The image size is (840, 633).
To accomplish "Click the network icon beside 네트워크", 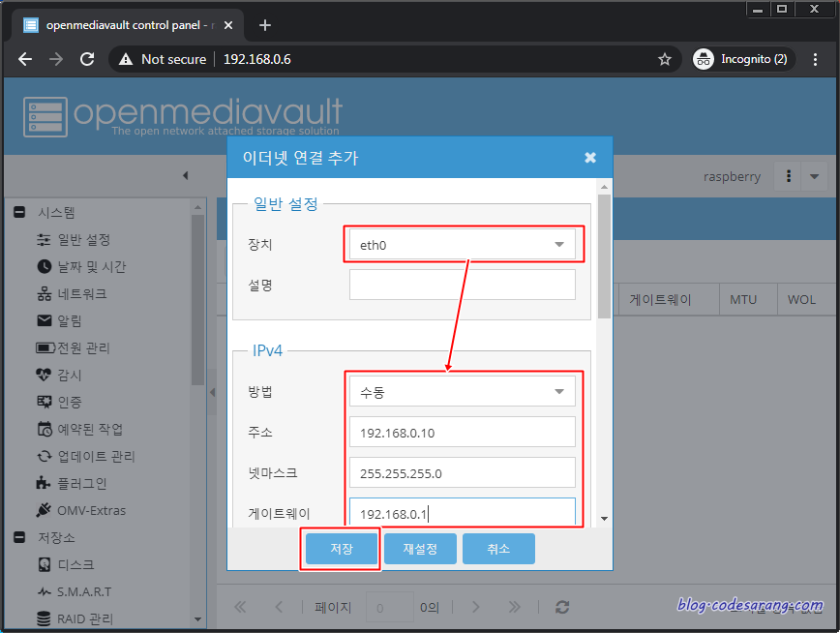I will tap(44, 293).
